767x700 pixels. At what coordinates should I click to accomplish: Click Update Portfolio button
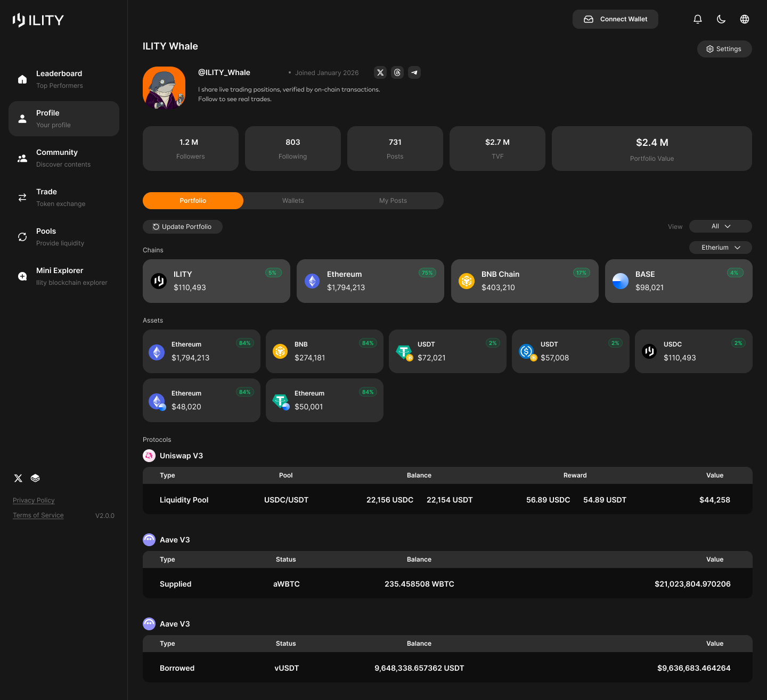(x=183, y=227)
